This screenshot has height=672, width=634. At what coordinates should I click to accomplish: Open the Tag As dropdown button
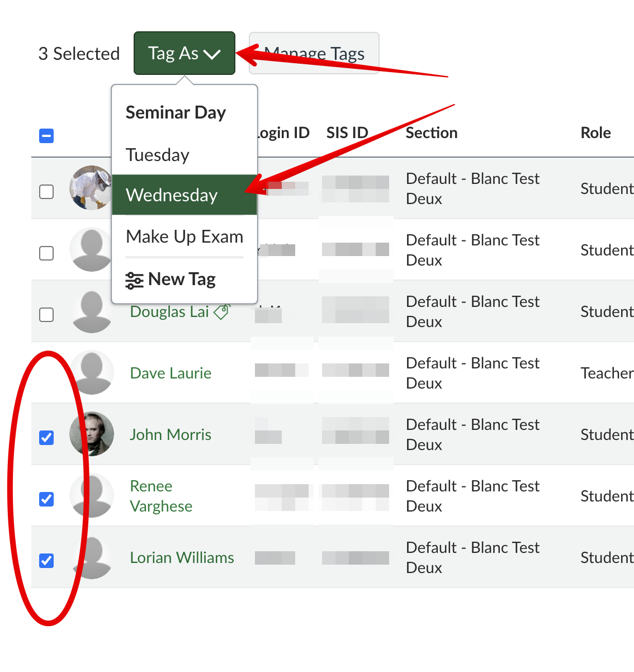pyautogui.click(x=184, y=53)
